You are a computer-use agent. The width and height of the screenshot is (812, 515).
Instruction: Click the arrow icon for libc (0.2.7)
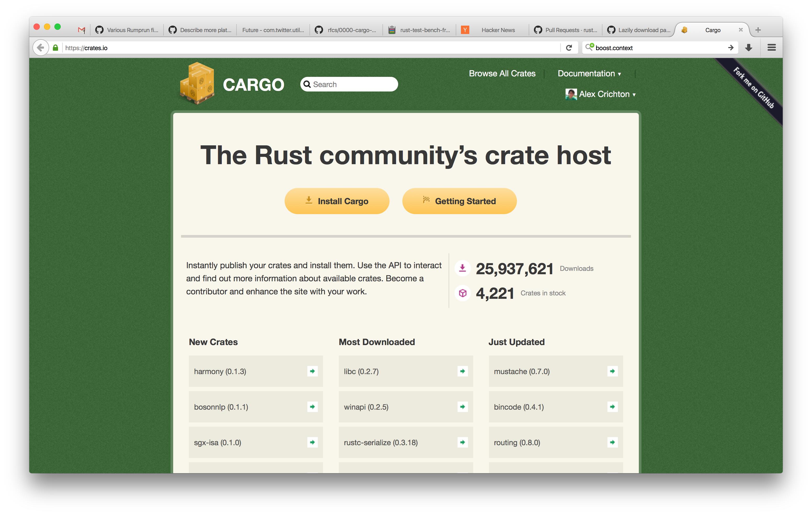(462, 371)
